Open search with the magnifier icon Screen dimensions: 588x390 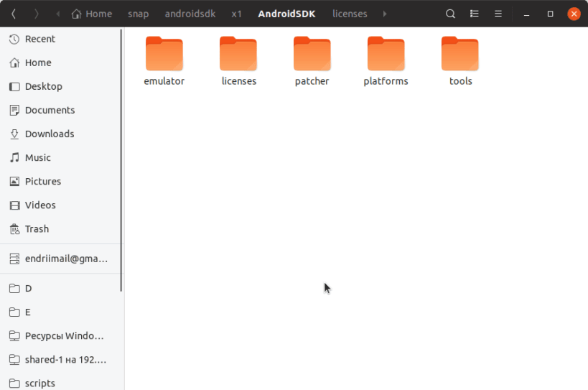[x=450, y=14]
